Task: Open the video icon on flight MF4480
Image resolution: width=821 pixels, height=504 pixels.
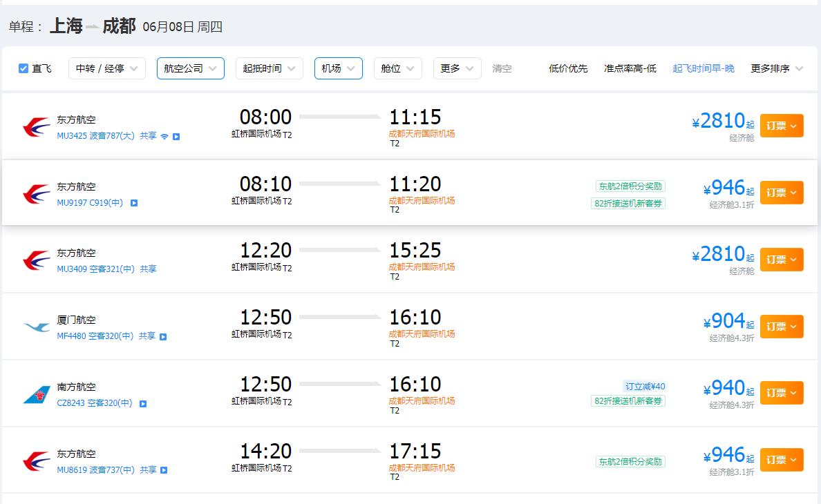Action: tap(163, 337)
